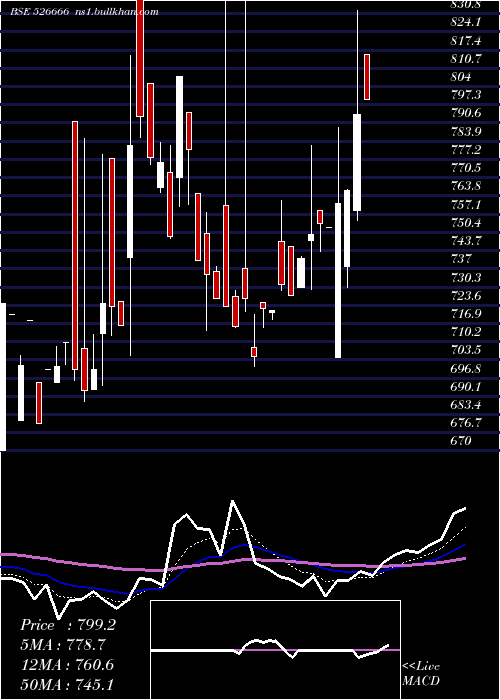Select the 670 price axis label

(461, 441)
